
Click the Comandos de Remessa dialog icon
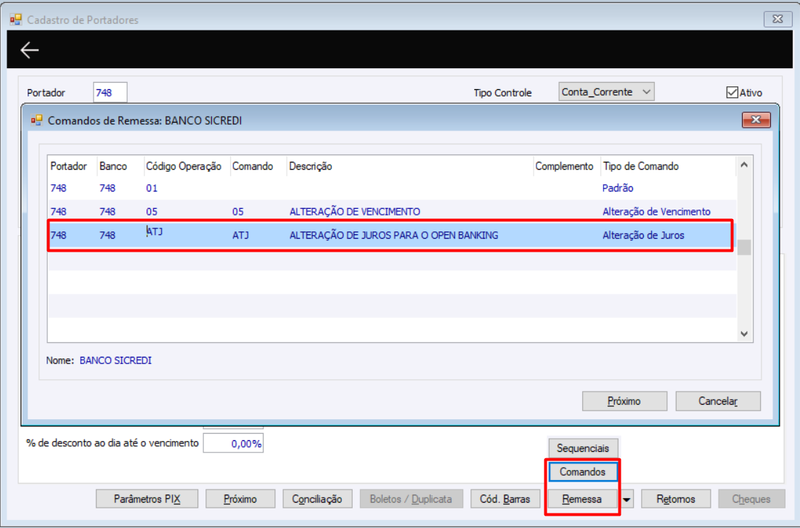[36, 120]
